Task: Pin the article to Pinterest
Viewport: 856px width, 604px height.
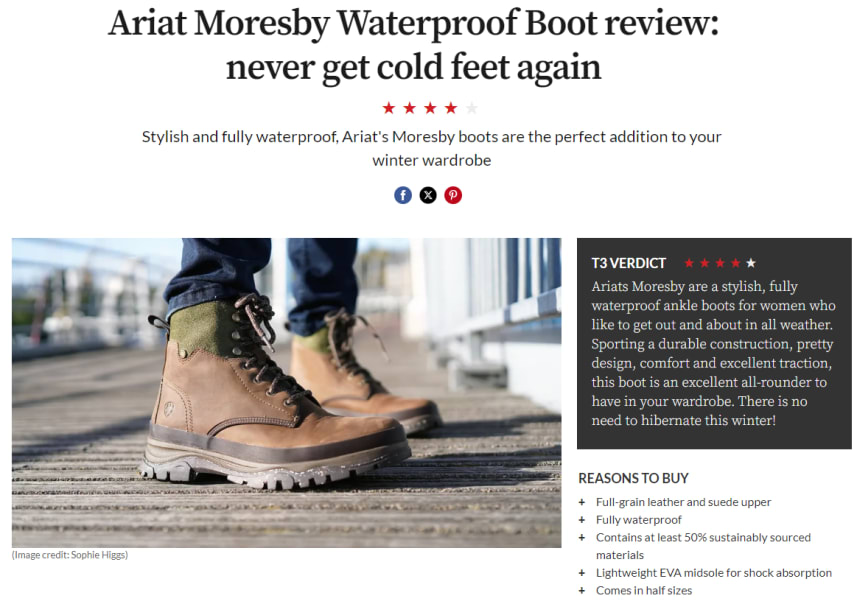Action: click(453, 195)
